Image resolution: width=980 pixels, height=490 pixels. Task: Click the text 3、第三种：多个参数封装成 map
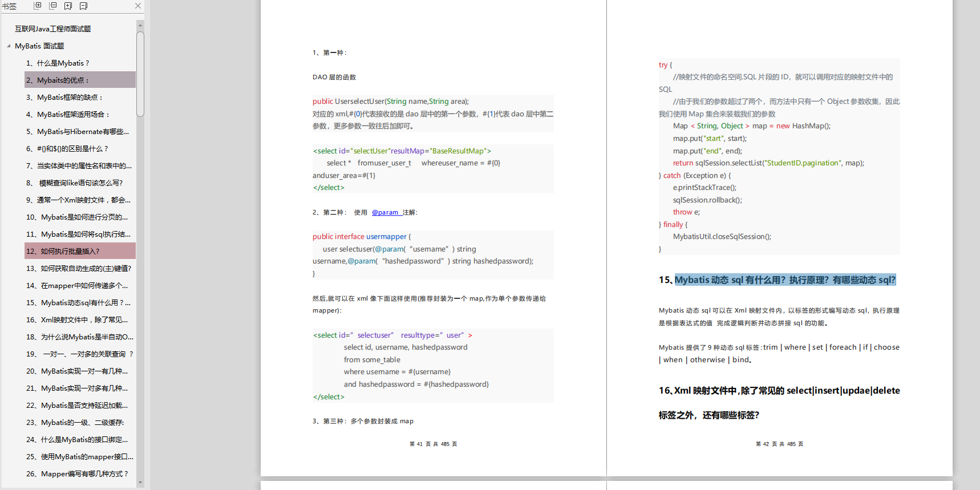[x=363, y=421]
